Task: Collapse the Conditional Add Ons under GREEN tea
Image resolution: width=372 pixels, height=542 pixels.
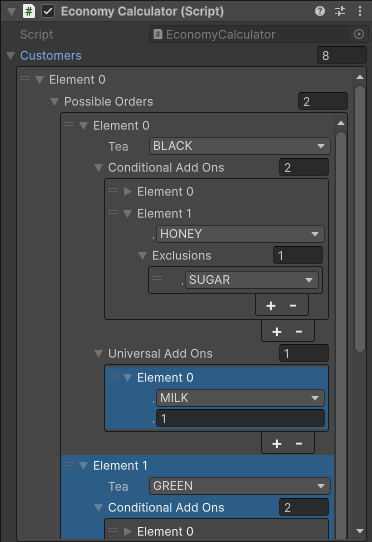Action: pos(99,508)
